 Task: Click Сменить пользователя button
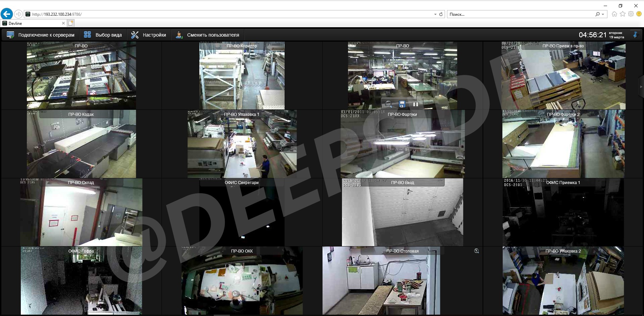[x=208, y=35]
